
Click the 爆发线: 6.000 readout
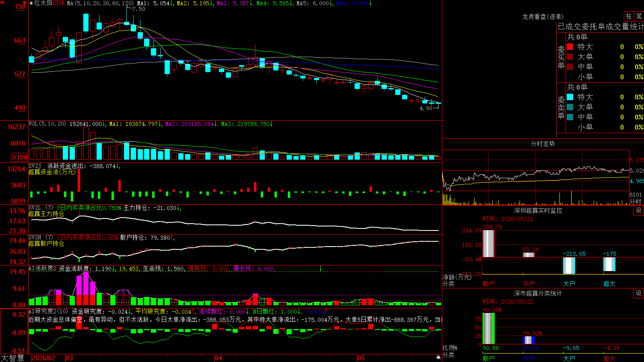point(254,268)
